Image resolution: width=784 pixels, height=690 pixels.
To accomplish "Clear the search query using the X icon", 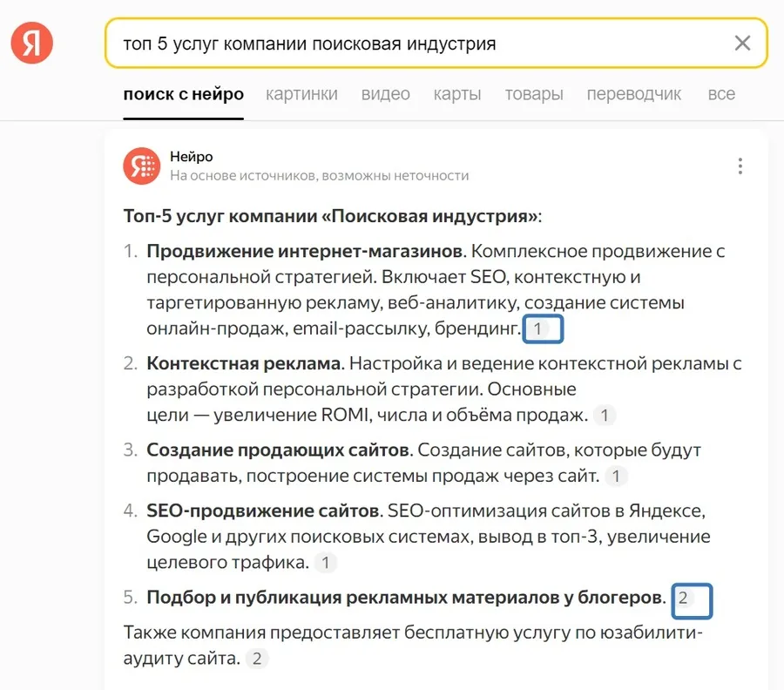I will (743, 43).
